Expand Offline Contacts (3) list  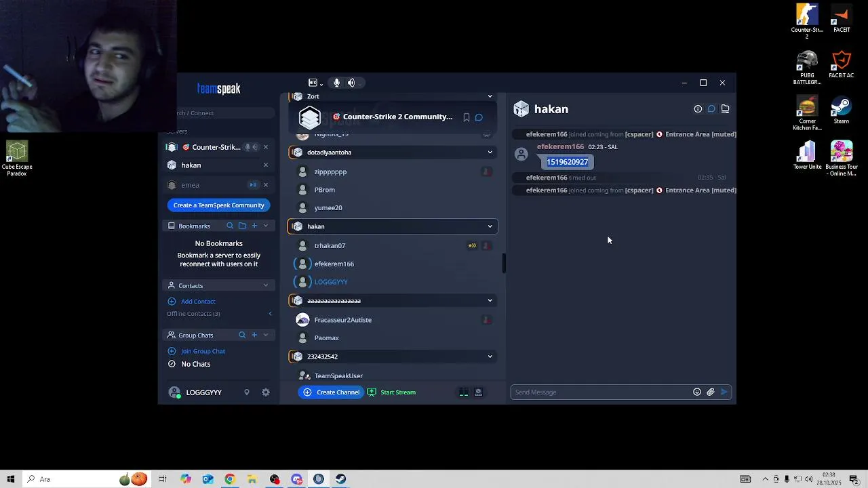[271, 314]
